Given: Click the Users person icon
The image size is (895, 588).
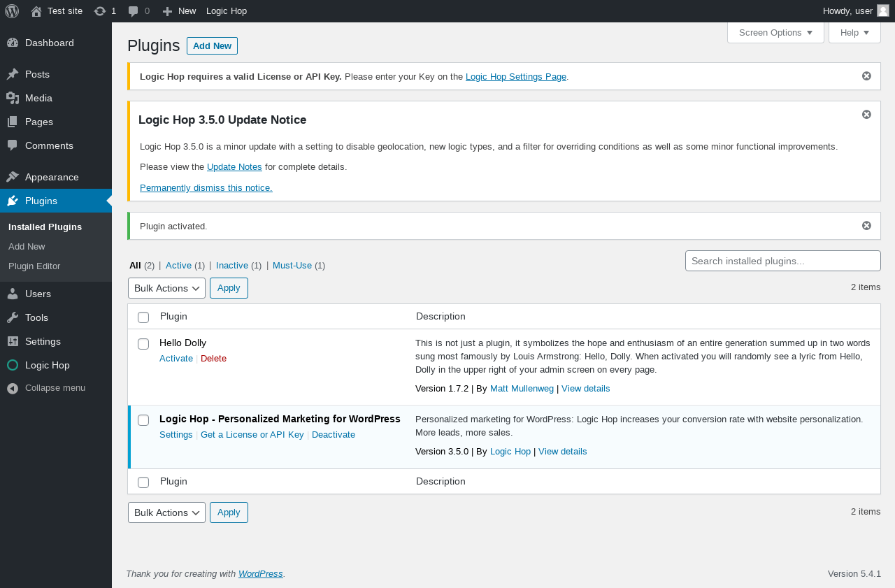Looking at the screenshot, I should [x=13, y=294].
